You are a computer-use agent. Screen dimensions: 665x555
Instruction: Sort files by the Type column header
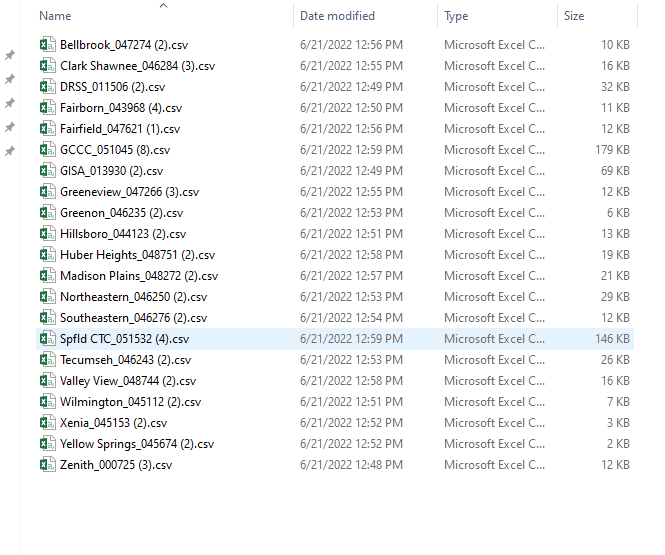tap(456, 16)
